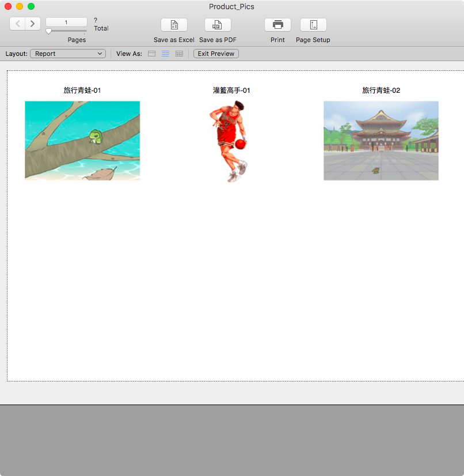Click the 旅行青蛙-01 frog image
Image resolution: width=464 pixels, height=476 pixels.
click(x=82, y=141)
